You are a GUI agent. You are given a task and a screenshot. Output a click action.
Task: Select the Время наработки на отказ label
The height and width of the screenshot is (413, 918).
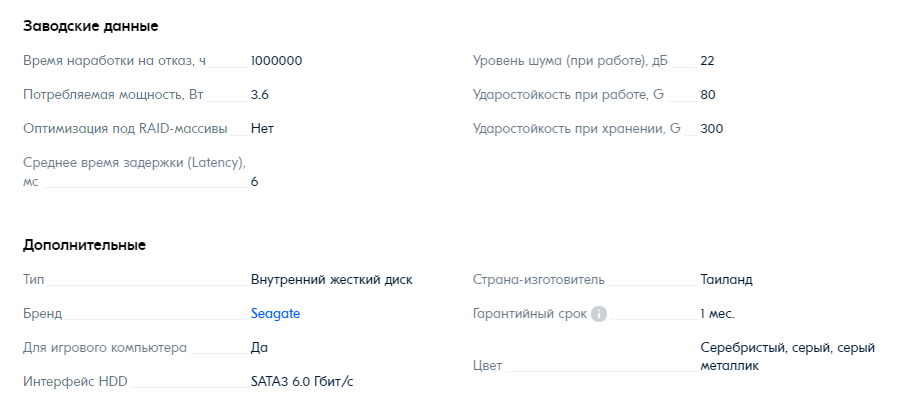(114, 61)
